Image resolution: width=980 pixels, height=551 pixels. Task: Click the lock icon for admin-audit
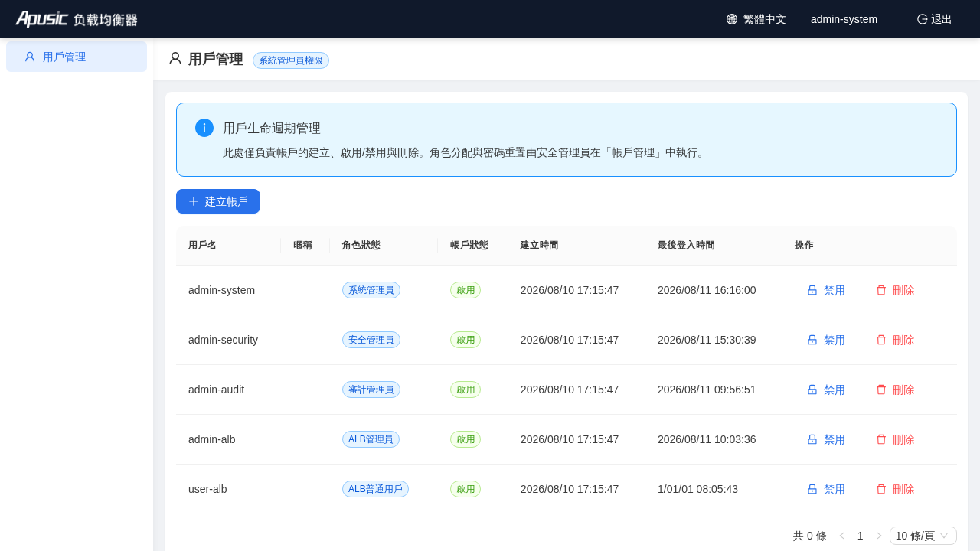(x=812, y=390)
